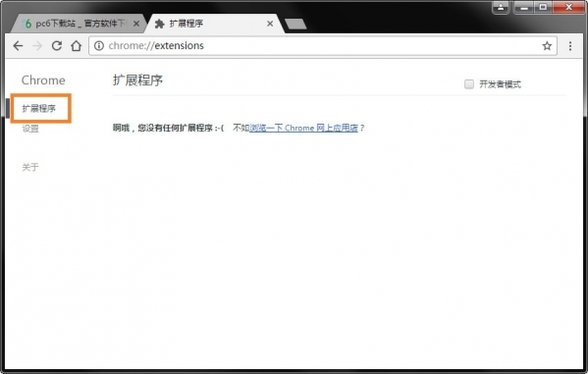Follow the 浏览一下 Chrome 网上应用店 link
The height and width of the screenshot is (374, 588).
point(303,128)
